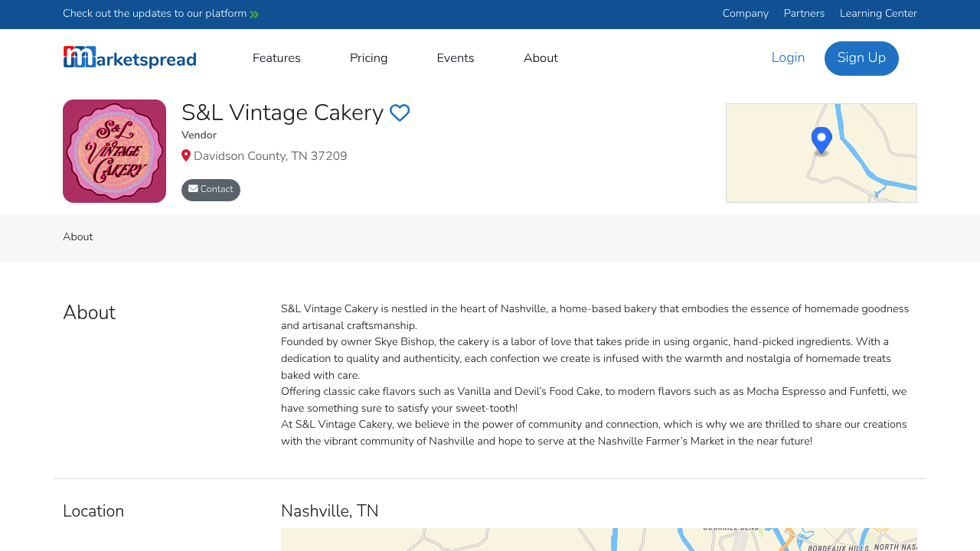Open the Company link
The image size is (980, 551).
(745, 12)
